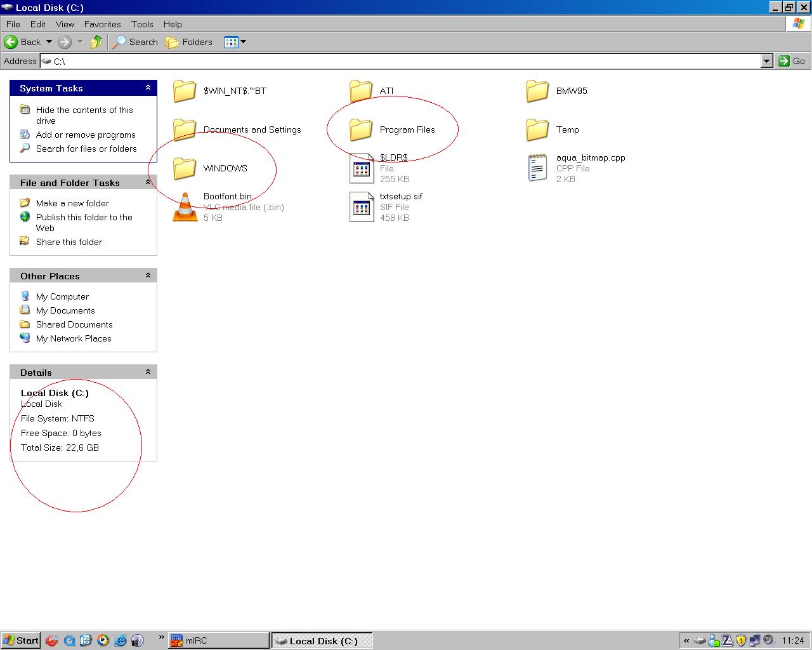
Task: Click Add or remove programs link
Action: tap(86, 135)
